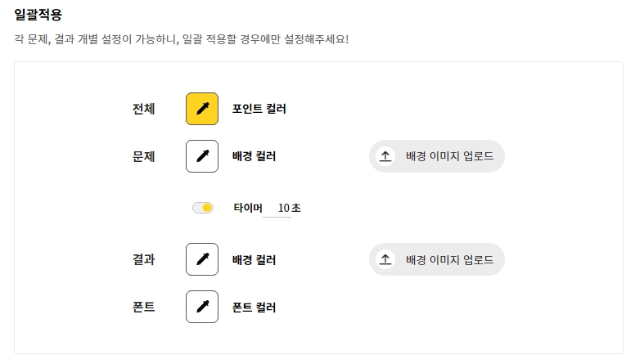Click the 폰트 컬러 label

[254, 308]
